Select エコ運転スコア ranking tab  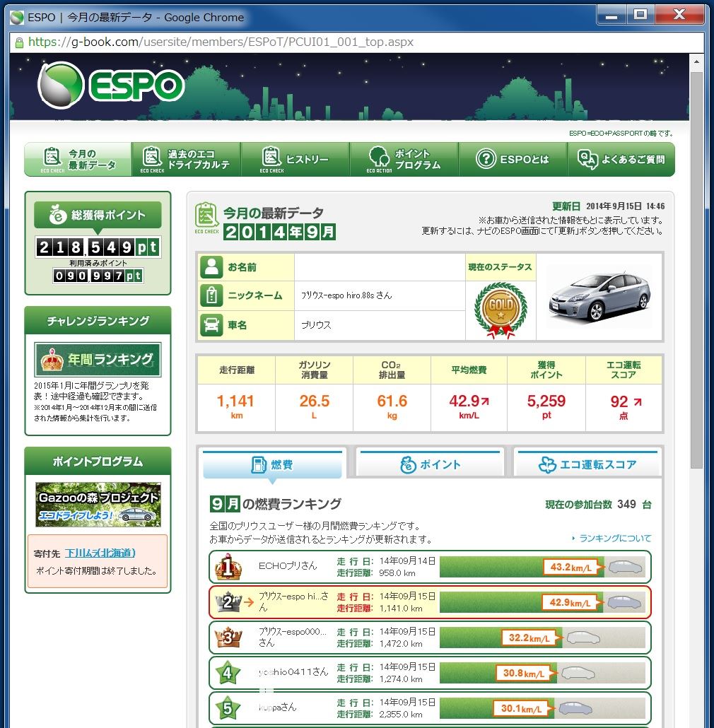[587, 464]
